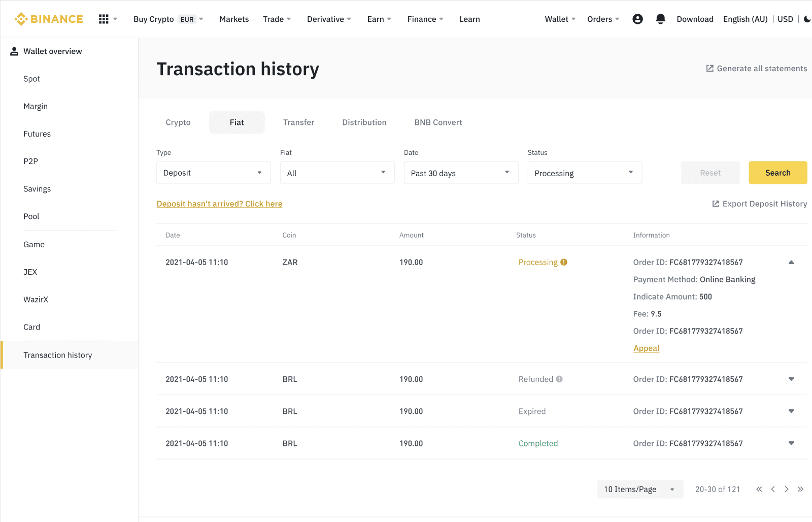The height and width of the screenshot is (522, 812).
Task: Toggle dark mode with the moon icon
Action: click(x=807, y=19)
